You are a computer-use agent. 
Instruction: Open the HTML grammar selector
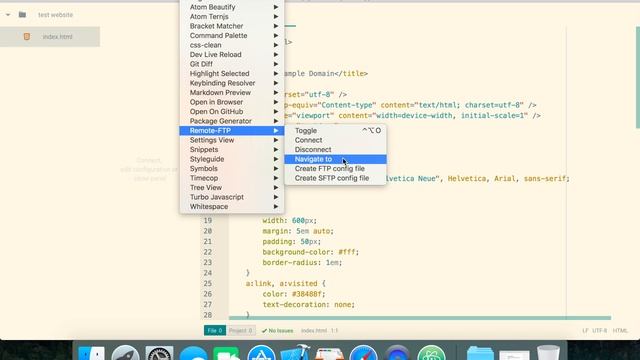pyautogui.click(x=620, y=331)
